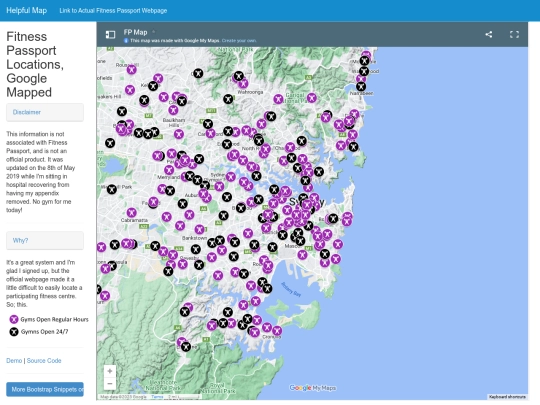Screen dimensions: 540x405
Task: Select the purple gym marker near Cabramatta
Action: (131, 212)
